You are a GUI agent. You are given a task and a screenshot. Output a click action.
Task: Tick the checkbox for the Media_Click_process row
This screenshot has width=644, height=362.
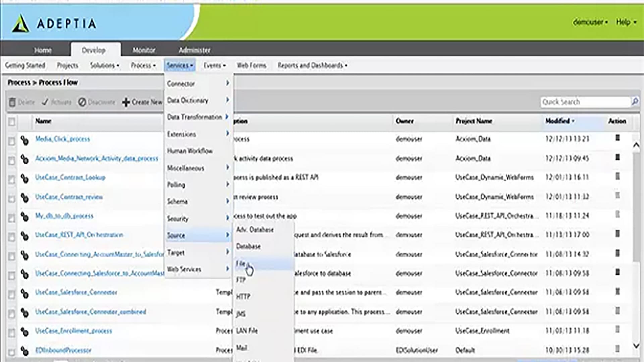pos(12,141)
